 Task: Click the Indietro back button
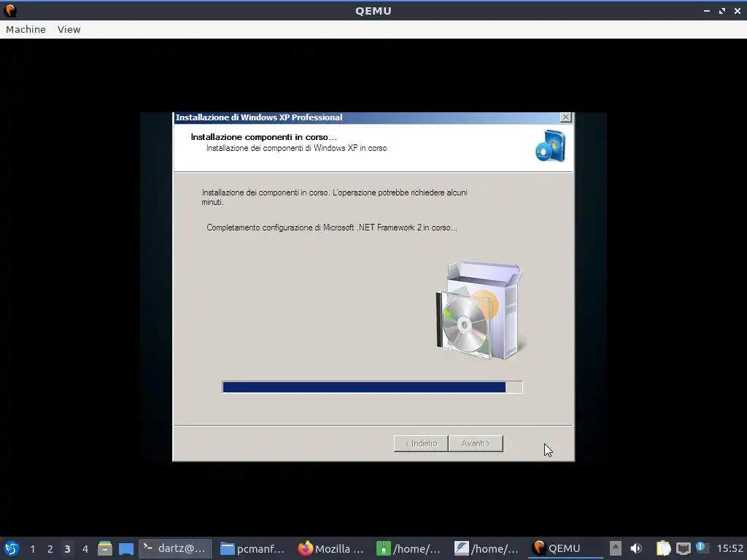421,443
